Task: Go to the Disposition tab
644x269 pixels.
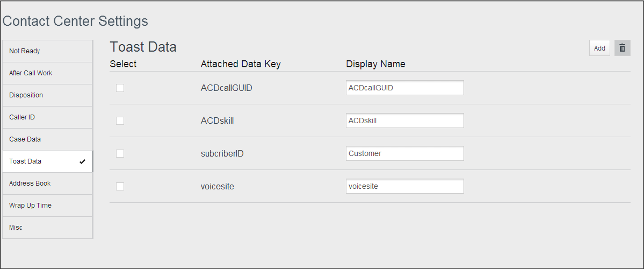Action: pyautogui.click(x=47, y=95)
